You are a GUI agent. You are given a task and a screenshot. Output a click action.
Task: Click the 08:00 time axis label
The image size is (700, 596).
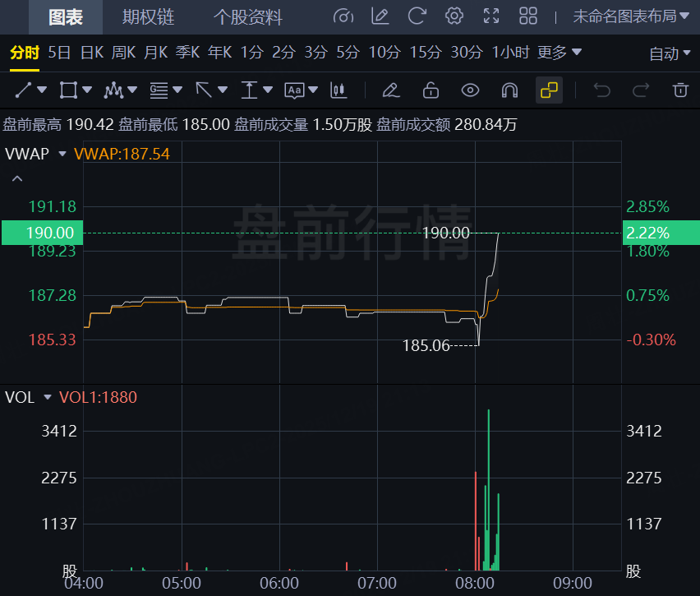coord(475,583)
